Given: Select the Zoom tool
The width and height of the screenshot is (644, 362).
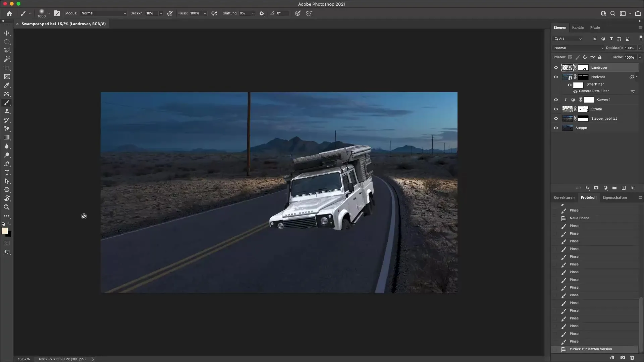Looking at the screenshot, I should (7, 207).
